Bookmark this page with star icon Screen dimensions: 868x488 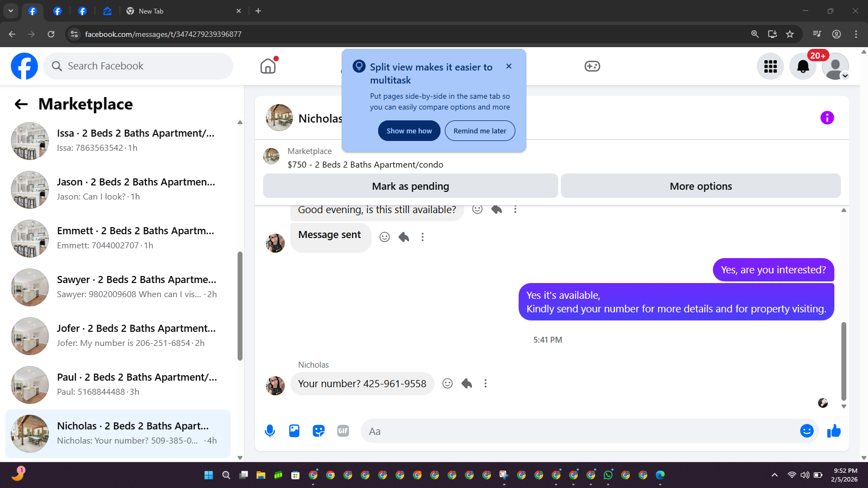[x=790, y=34]
